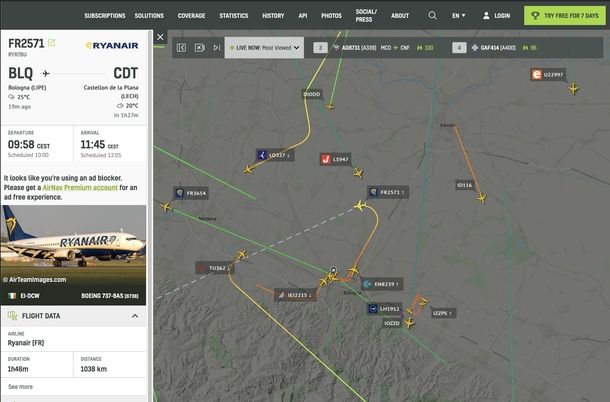
Task: Click the ticker hide icon
Action: tap(200, 47)
